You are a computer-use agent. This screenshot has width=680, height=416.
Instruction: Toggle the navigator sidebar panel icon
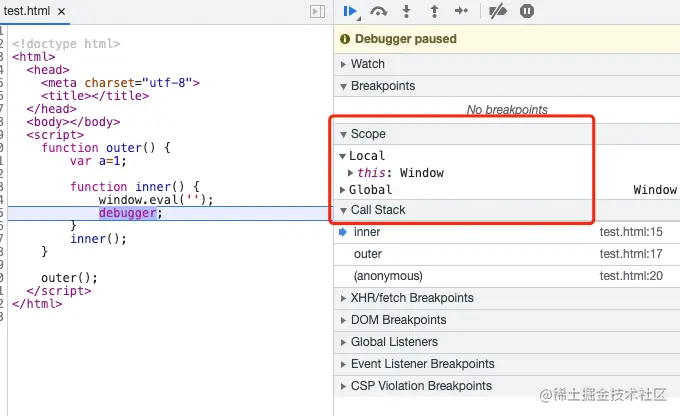317,11
